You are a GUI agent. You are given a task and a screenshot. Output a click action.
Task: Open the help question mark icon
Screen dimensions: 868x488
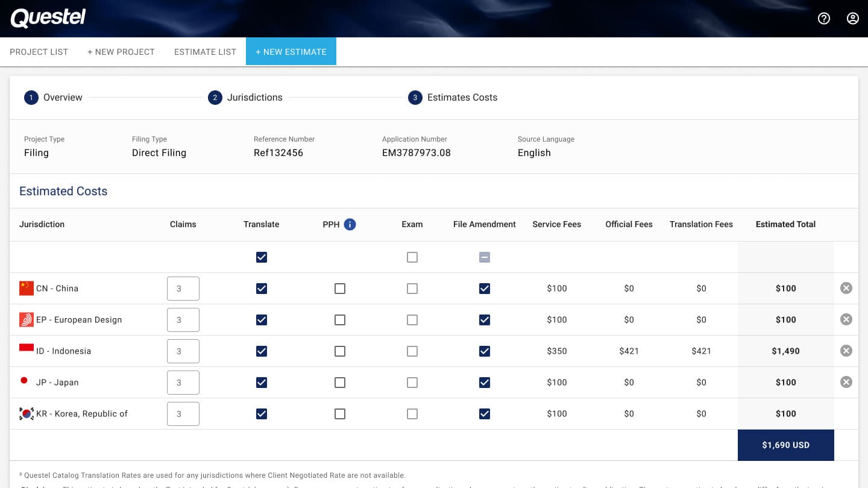(824, 18)
